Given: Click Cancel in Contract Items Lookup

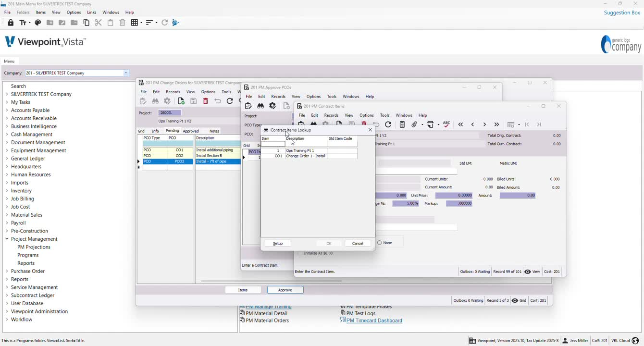Looking at the screenshot, I should [358, 243].
